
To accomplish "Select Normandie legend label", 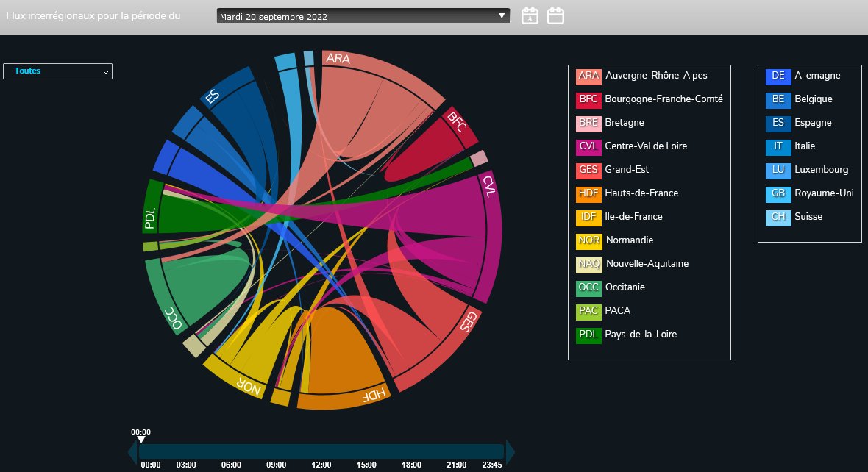I will [x=630, y=240].
